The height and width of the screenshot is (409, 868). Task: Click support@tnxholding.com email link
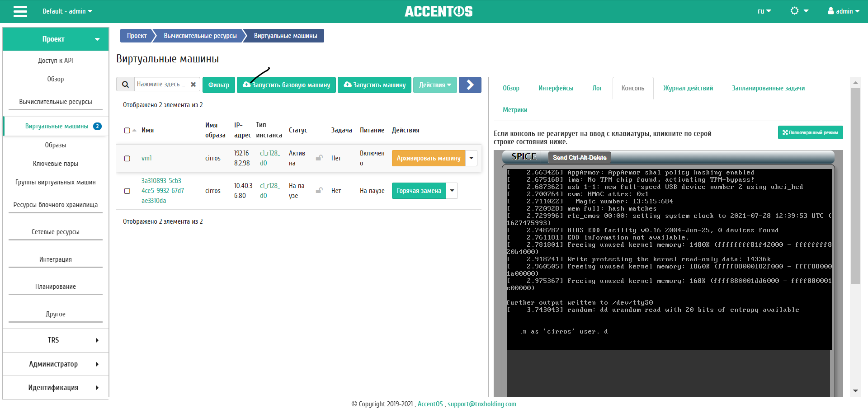tap(482, 404)
